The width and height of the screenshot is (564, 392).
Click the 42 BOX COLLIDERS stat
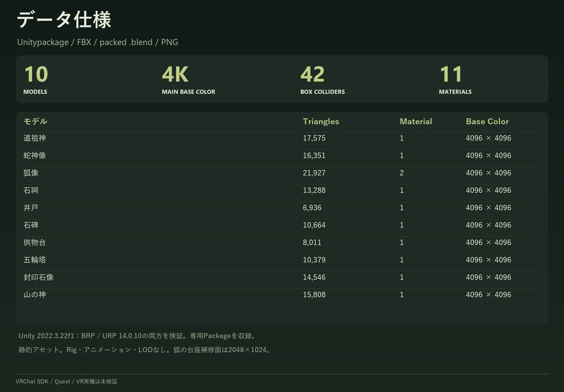coord(322,79)
